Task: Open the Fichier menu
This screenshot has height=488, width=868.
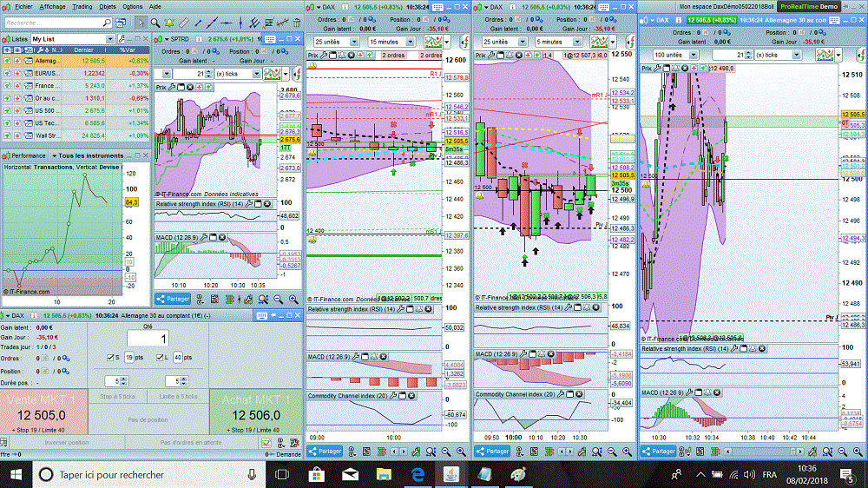Action: 23,7
